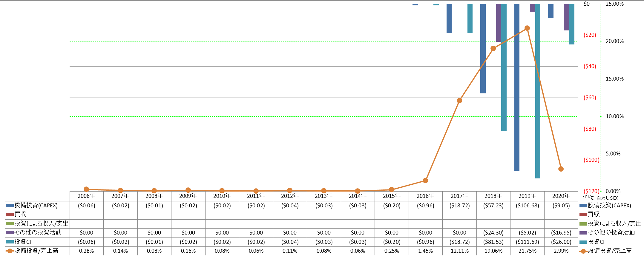Screen dimensions: 644x256
Task: Click the (単位:百万USD) unit note
Action: tap(600, 198)
